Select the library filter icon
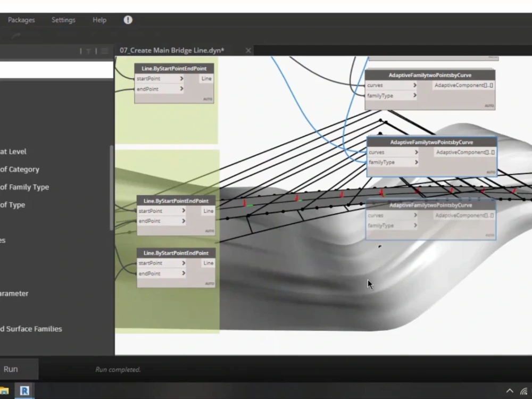Viewport: 532px width, 399px height. (x=87, y=51)
